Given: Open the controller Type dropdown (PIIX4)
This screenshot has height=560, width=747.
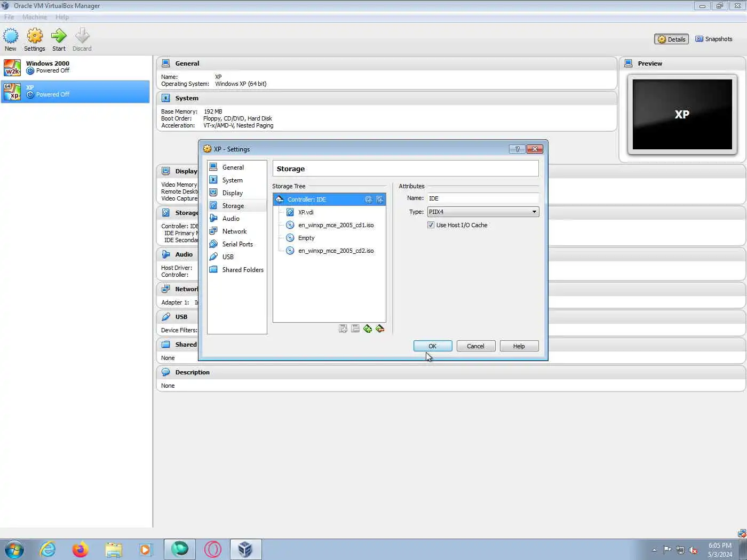Looking at the screenshot, I should [483, 212].
